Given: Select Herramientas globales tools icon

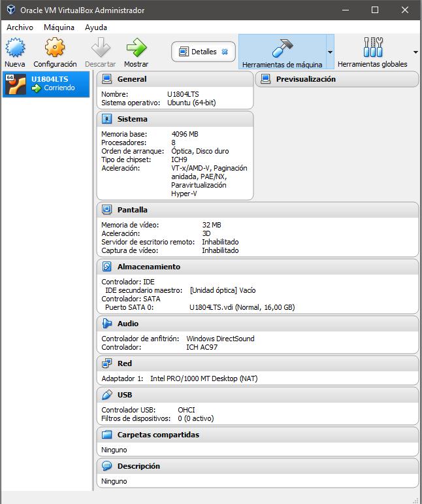Looking at the screenshot, I should click(x=373, y=47).
